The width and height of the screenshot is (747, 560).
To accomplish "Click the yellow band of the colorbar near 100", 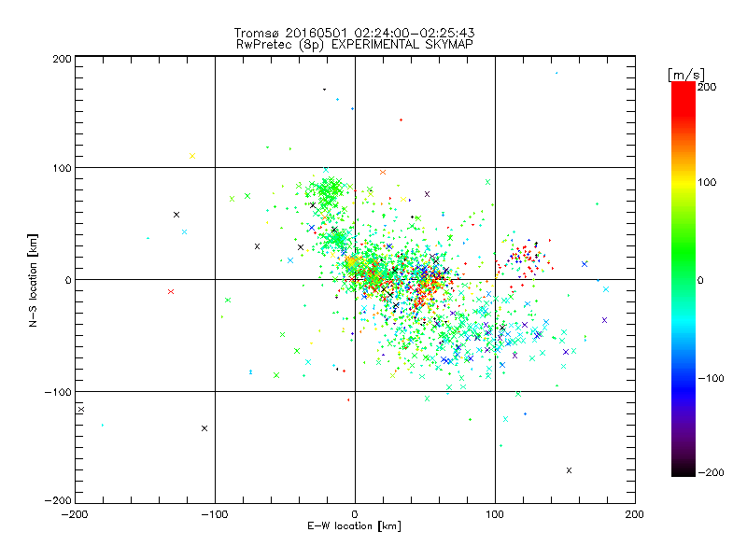I will [x=684, y=182].
